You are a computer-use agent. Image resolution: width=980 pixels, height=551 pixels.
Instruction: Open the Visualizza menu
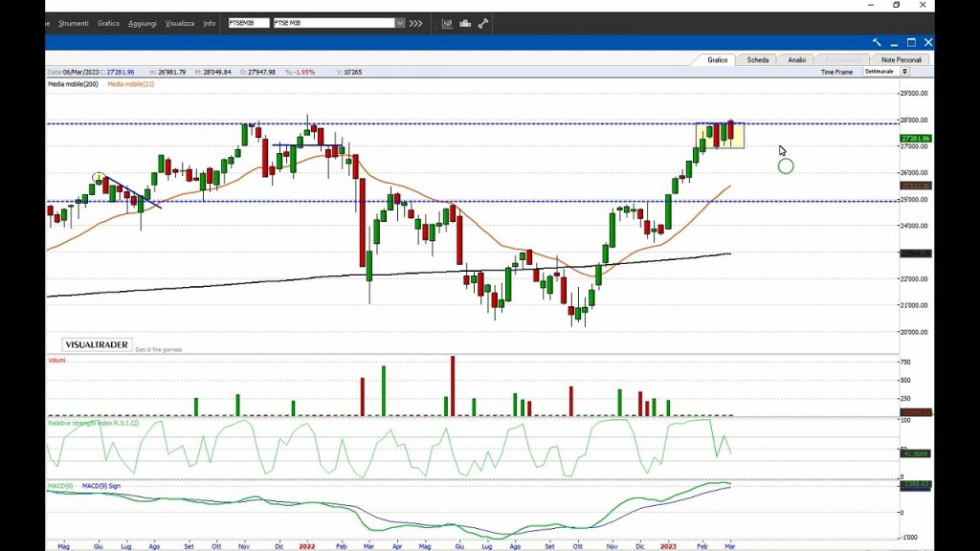point(179,23)
